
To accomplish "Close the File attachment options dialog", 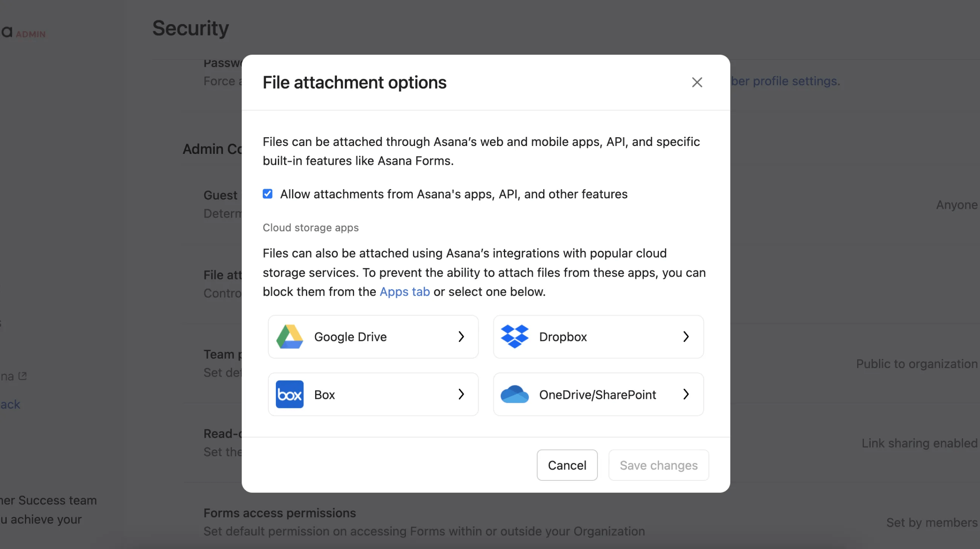I will coord(697,82).
